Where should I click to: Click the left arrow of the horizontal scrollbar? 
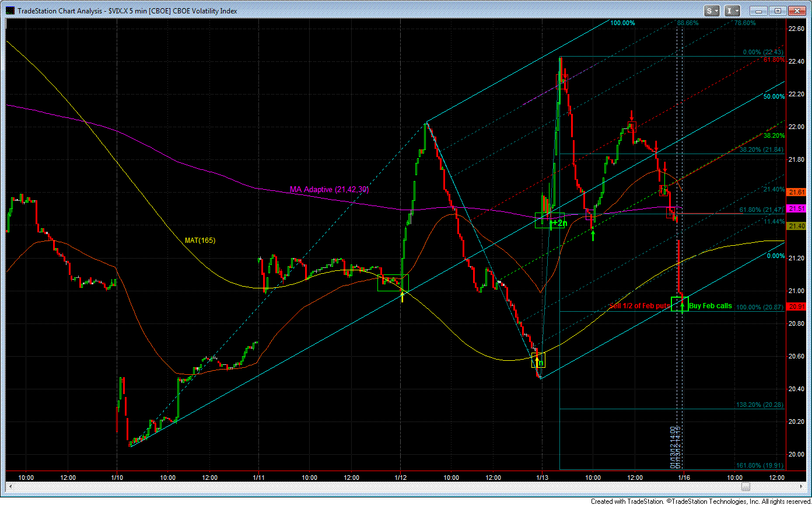[9, 487]
